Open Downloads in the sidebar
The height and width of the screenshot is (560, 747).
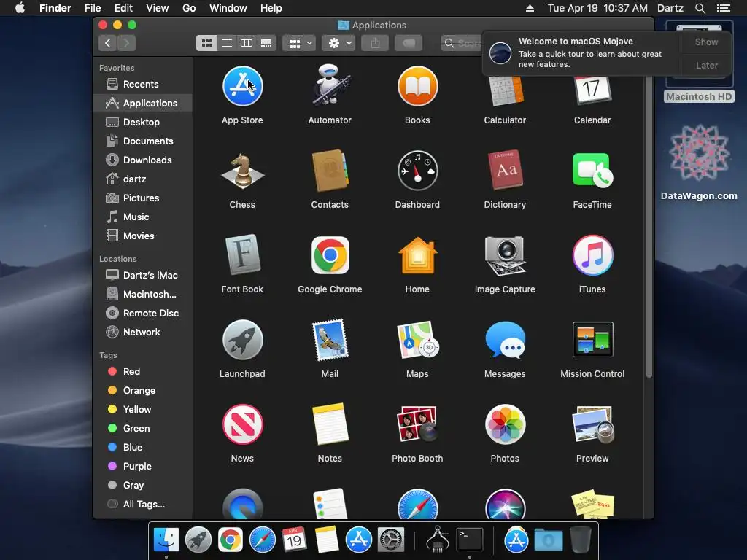[142, 160]
